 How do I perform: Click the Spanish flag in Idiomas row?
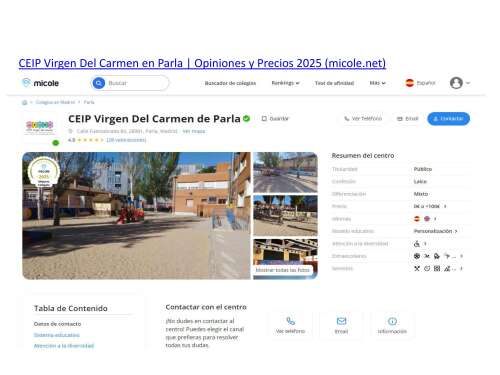417,219
